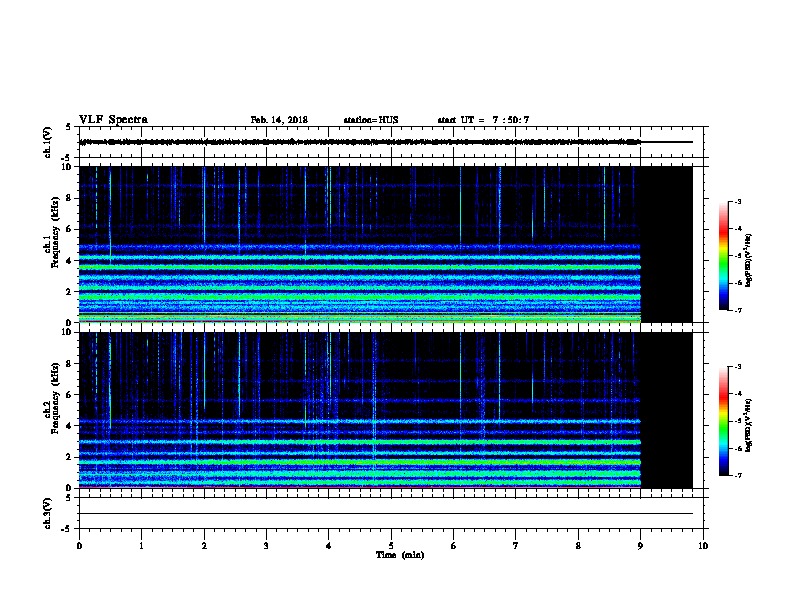This screenshot has height=612, width=792.
Task: Click time axis tick label "9"
Action: click(x=640, y=546)
